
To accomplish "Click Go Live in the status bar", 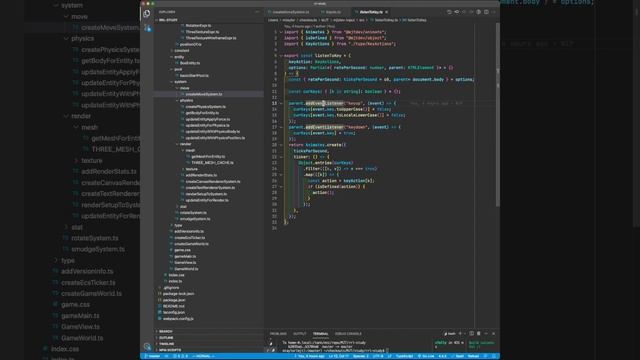I will (426, 356).
